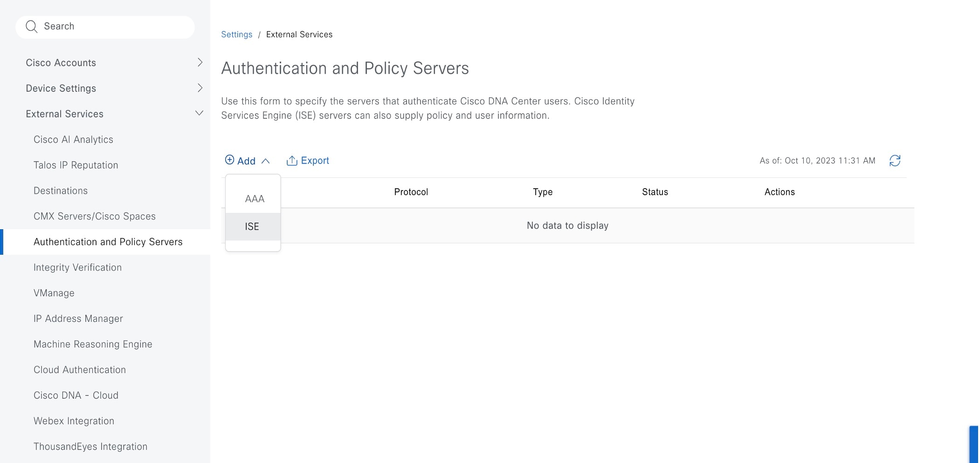
Task: Open CMX Servers/Cisco Spaces page
Action: coord(95,216)
